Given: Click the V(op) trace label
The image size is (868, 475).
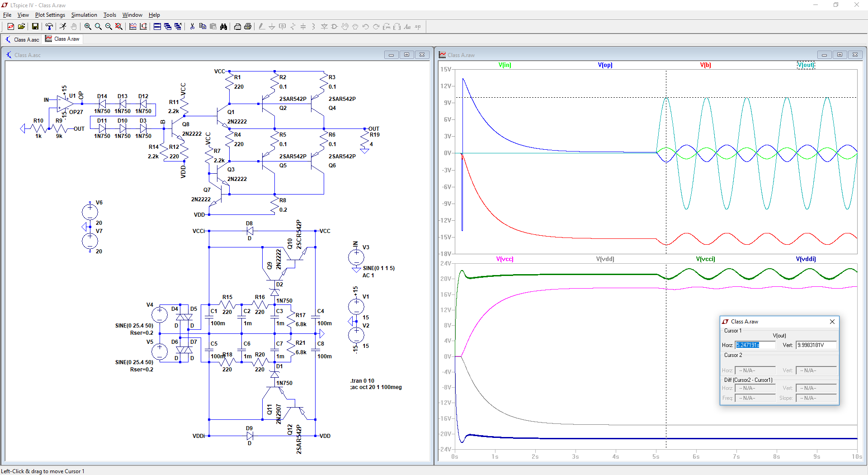Looking at the screenshot, I should [x=605, y=65].
